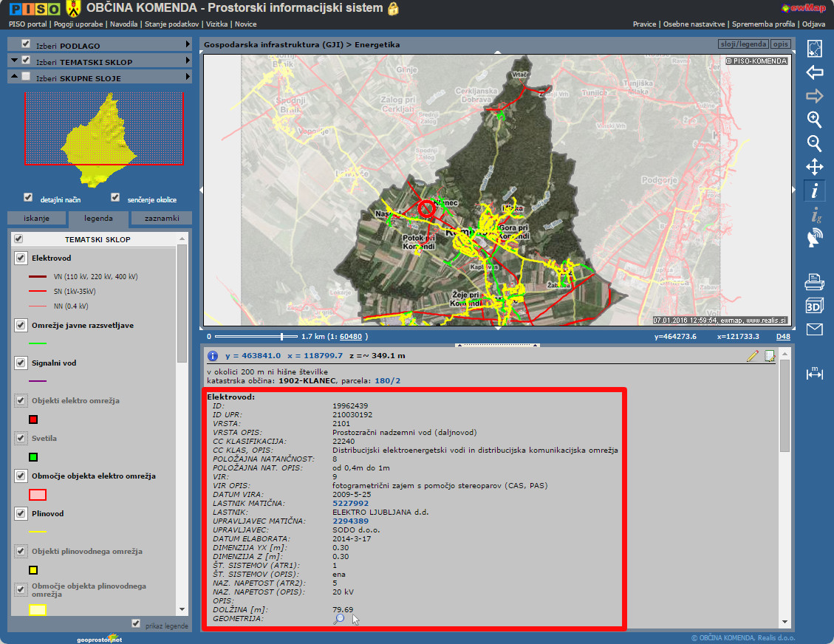Collapse the Izberi TEMATSKI SKLOP left triangle

point(14,61)
